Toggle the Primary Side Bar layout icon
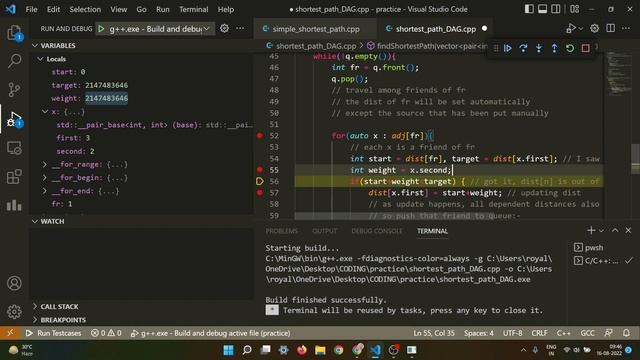This screenshot has width=640, height=360. [529, 9]
